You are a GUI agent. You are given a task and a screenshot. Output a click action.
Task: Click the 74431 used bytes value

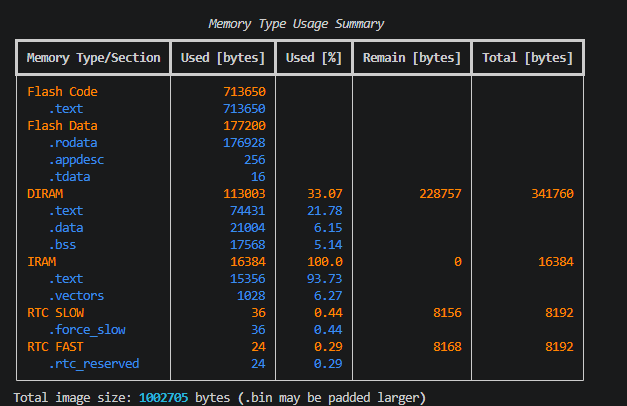point(248,211)
